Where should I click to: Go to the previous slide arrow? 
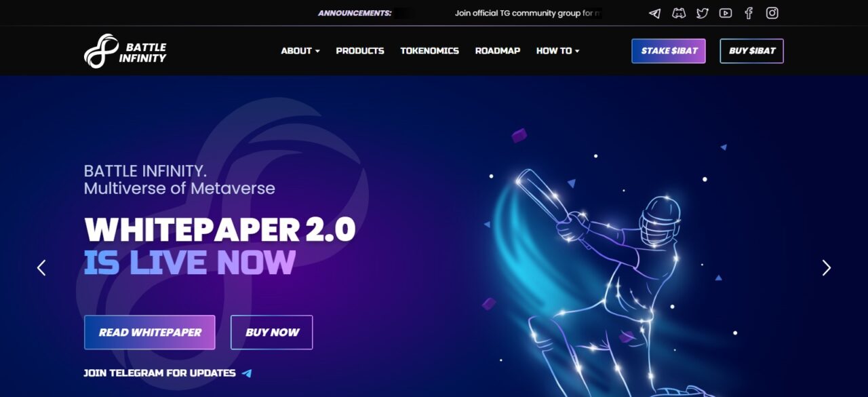tap(41, 267)
